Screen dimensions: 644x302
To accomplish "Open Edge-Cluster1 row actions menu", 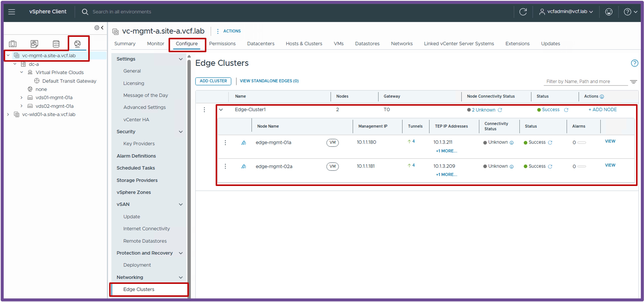I will click(204, 110).
